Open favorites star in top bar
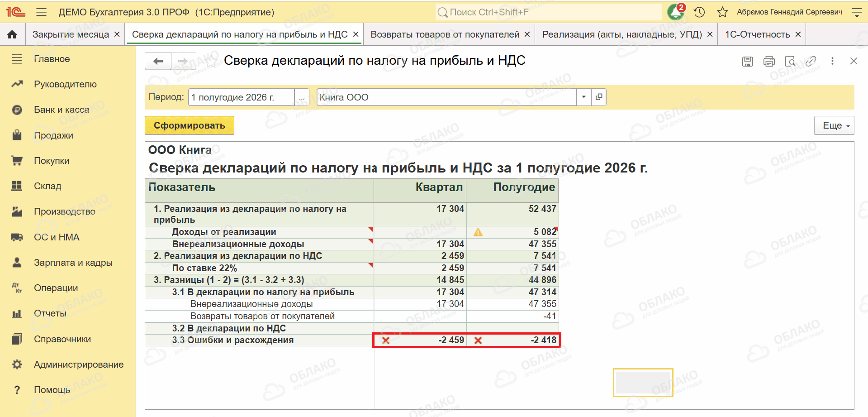Image resolution: width=868 pixels, height=417 pixels. [x=722, y=12]
